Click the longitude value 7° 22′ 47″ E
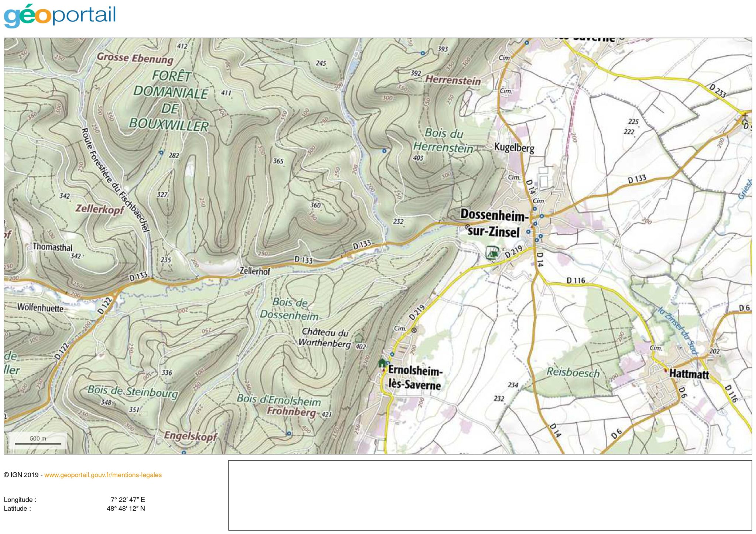The width and height of the screenshot is (756, 534). 128,500
